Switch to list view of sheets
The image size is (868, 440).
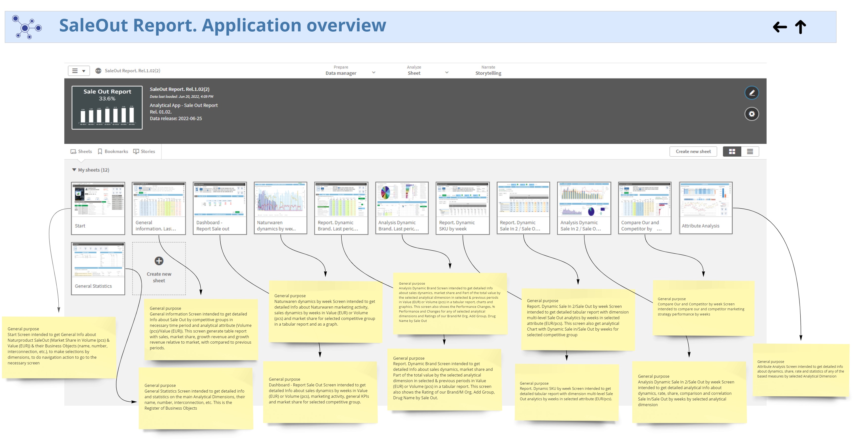click(750, 151)
